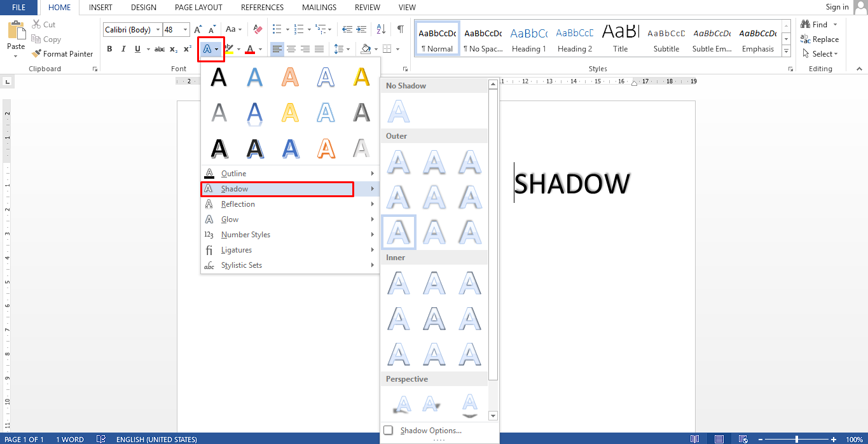Click the zoom slider handle in status bar
Image resolution: width=868 pixels, height=444 pixels.
797,440
